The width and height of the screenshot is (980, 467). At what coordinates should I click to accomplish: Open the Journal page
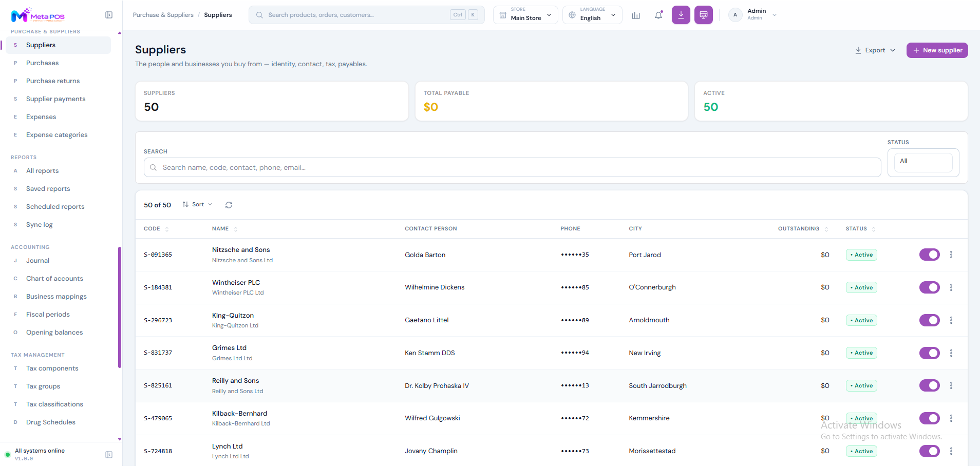38,261
